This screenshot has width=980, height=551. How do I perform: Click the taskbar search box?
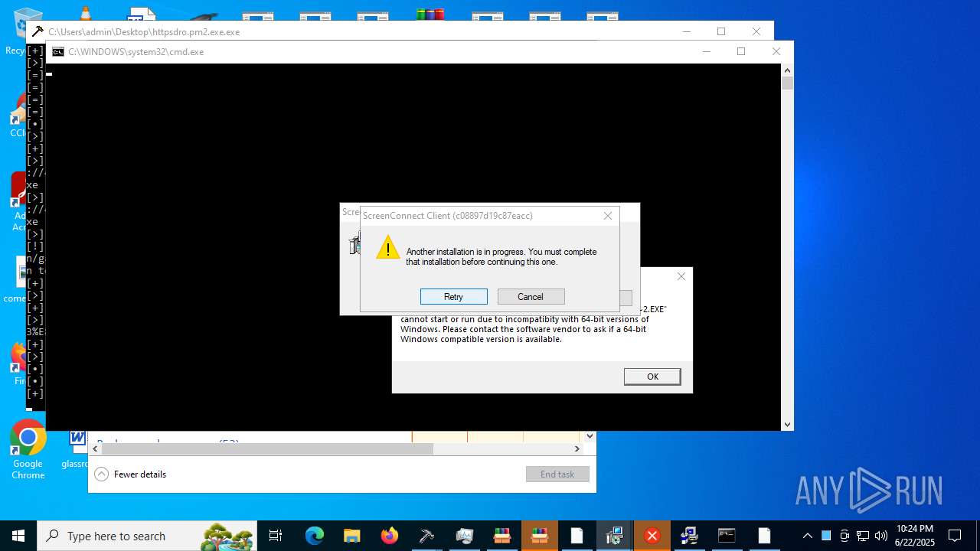point(147,536)
